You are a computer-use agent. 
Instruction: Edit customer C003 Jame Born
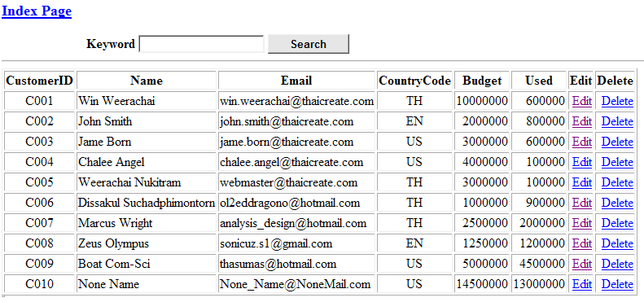[x=581, y=142]
